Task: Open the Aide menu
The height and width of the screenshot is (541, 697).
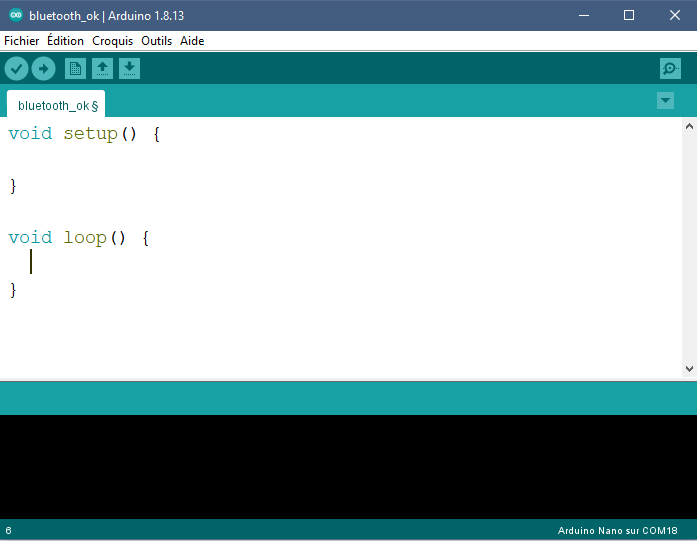Action: [192, 41]
